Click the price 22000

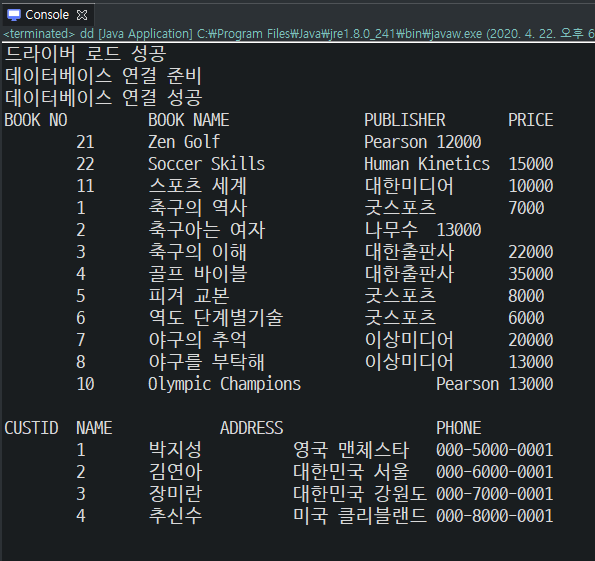click(x=530, y=252)
